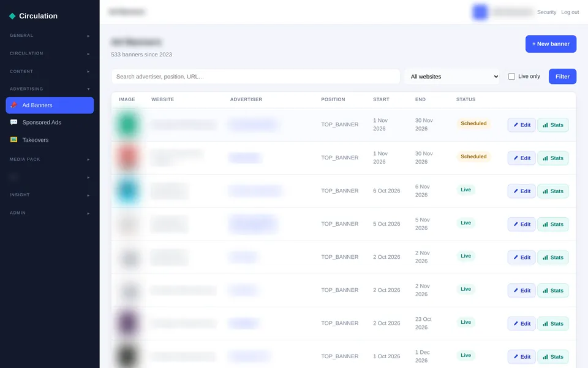Click the Website column header
The width and height of the screenshot is (588, 368).
click(x=163, y=99)
